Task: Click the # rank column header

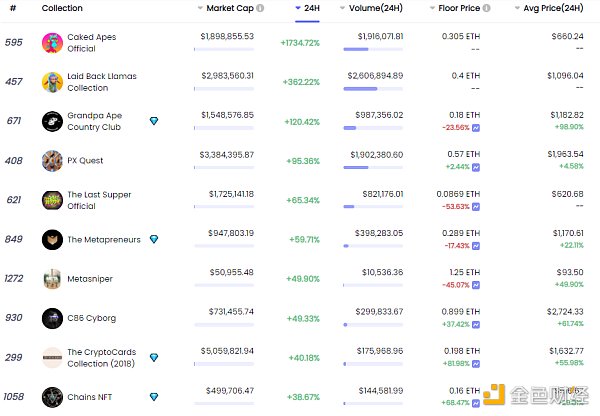Action: [12, 8]
